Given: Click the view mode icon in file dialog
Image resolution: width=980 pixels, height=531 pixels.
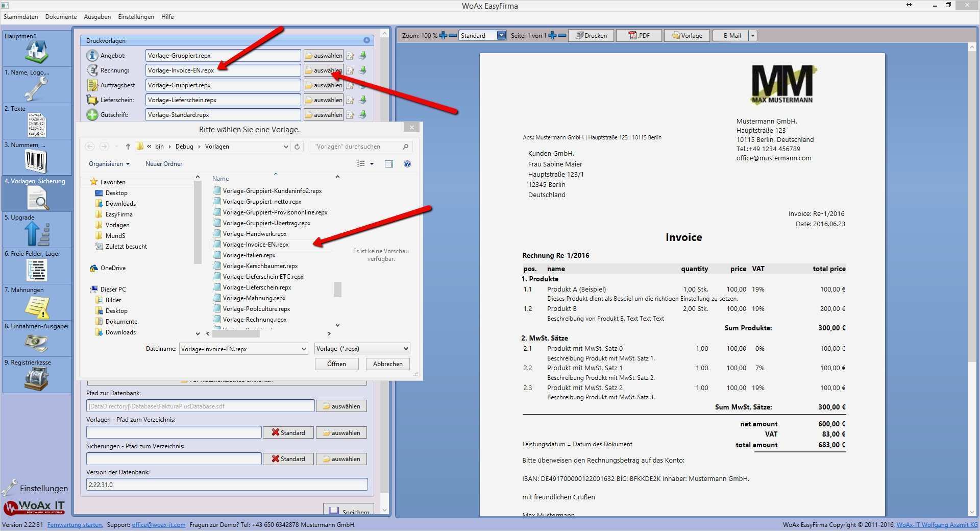Looking at the screenshot, I should (361, 164).
